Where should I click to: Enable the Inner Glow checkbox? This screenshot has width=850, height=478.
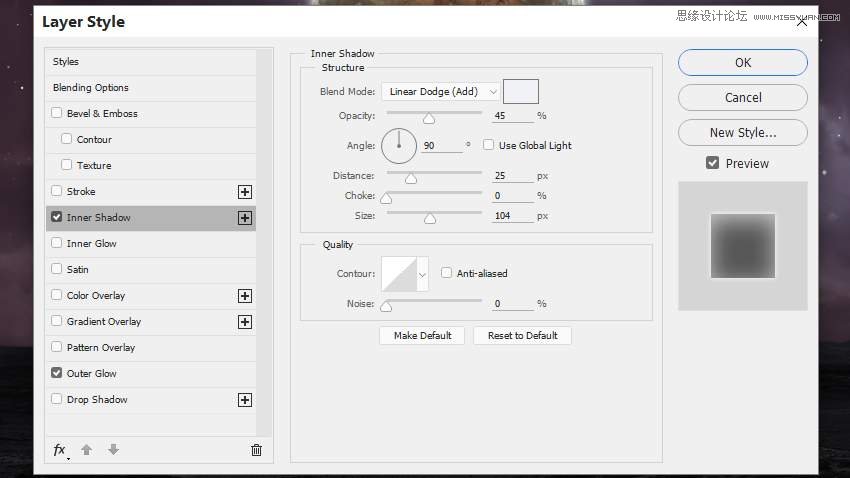click(56, 243)
